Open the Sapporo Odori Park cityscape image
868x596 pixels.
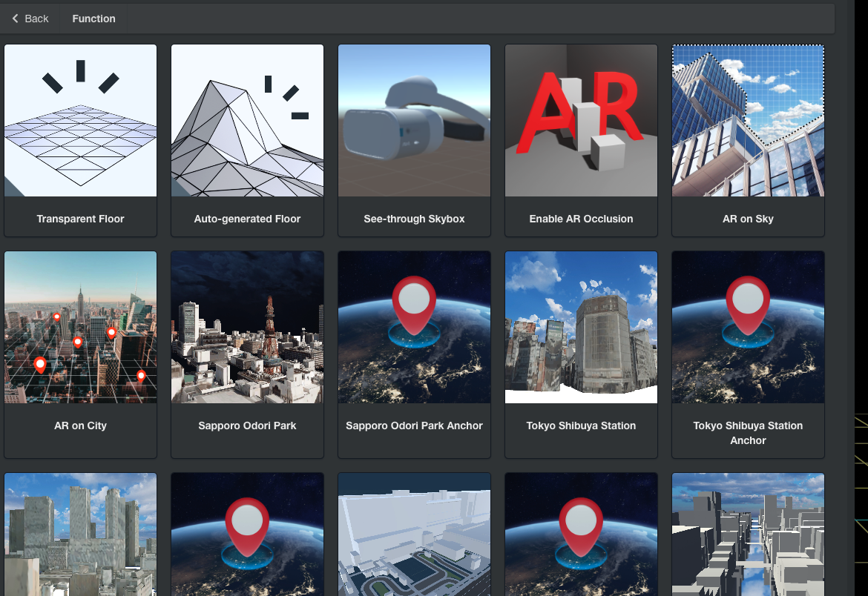pyautogui.click(x=248, y=328)
